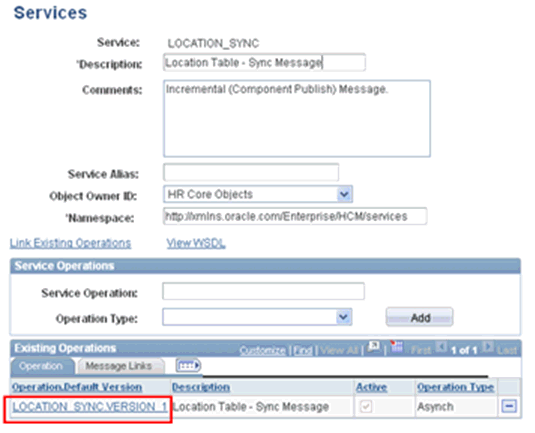The width and height of the screenshot is (535, 433).
Task: Click the Namespace input field
Action: coord(295,216)
